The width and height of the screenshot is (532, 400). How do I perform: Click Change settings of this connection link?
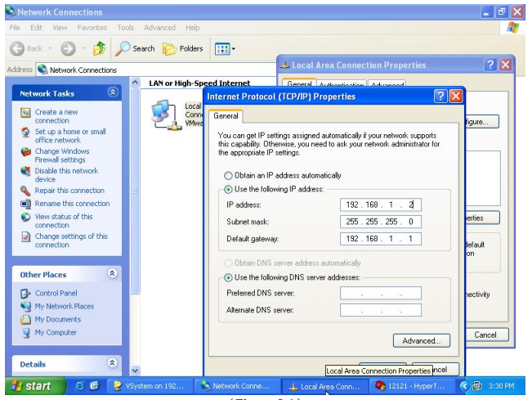click(71, 240)
